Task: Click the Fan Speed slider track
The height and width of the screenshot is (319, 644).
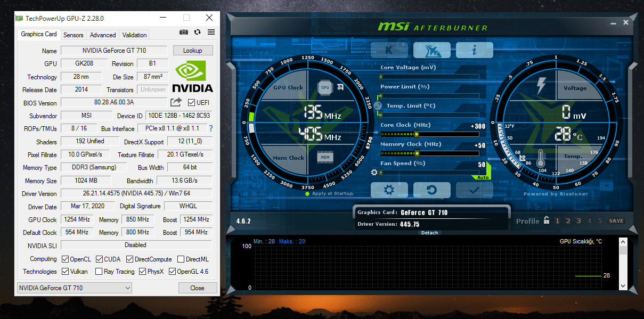Action: coord(429,173)
